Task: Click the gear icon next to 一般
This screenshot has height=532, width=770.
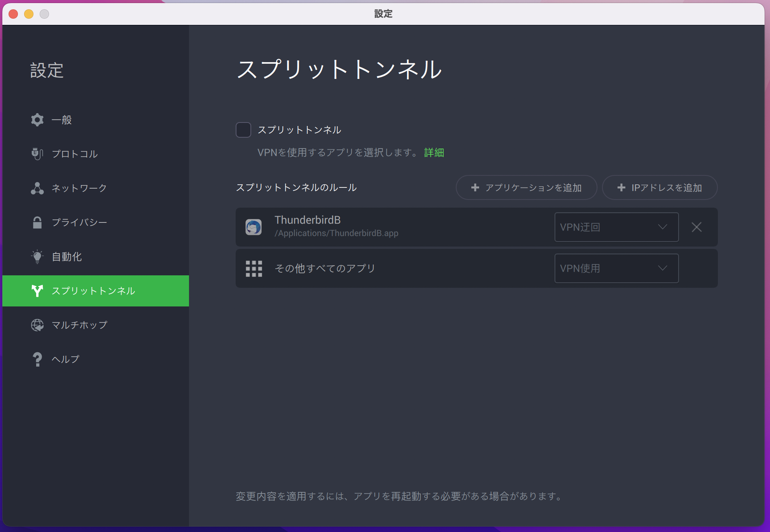Action: pyautogui.click(x=37, y=120)
